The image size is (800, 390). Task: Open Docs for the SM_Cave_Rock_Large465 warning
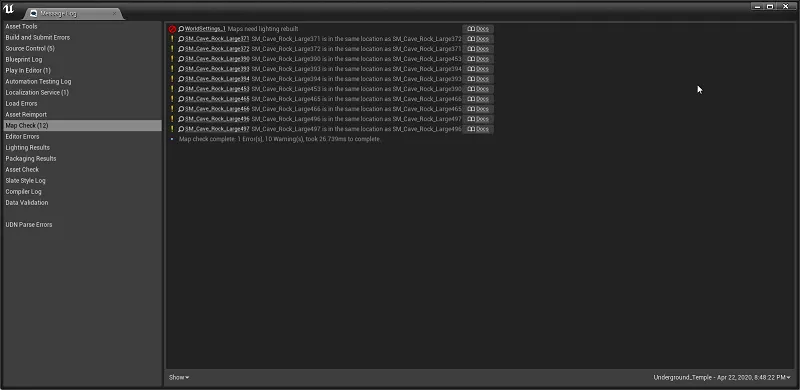pyautogui.click(x=478, y=99)
